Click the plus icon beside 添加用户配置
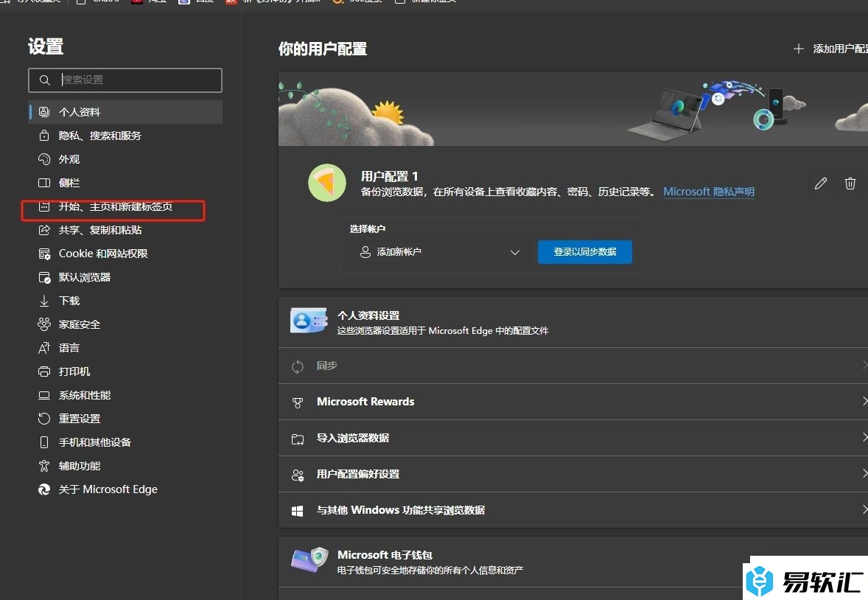 coord(798,49)
